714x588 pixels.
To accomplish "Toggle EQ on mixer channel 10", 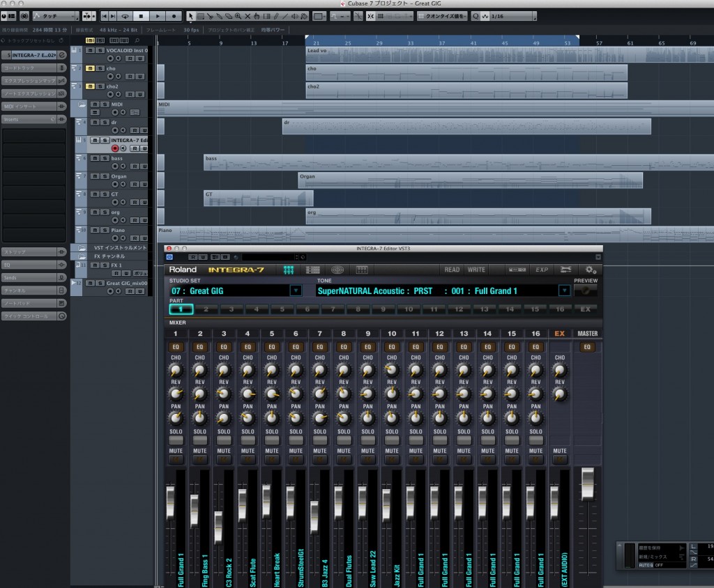I will tap(392, 347).
